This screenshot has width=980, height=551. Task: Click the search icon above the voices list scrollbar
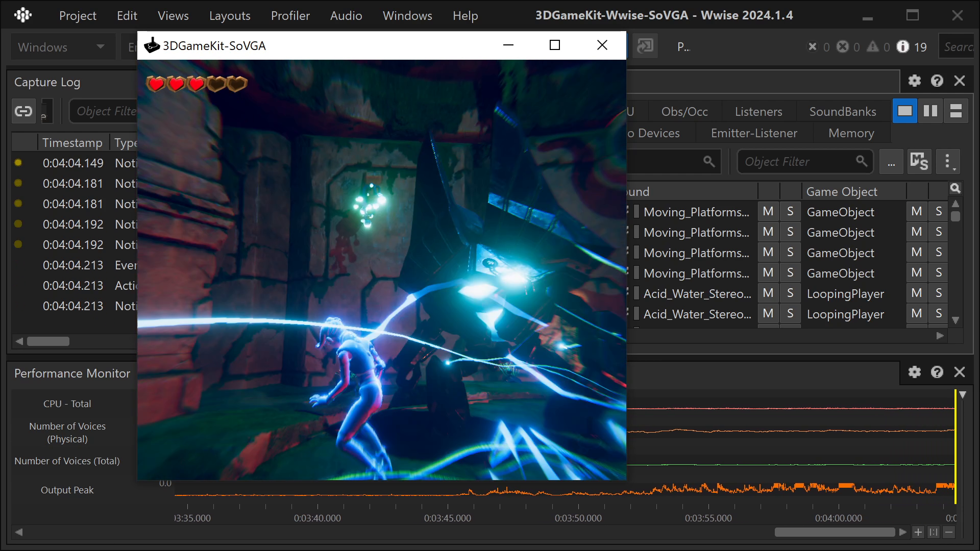tap(955, 188)
